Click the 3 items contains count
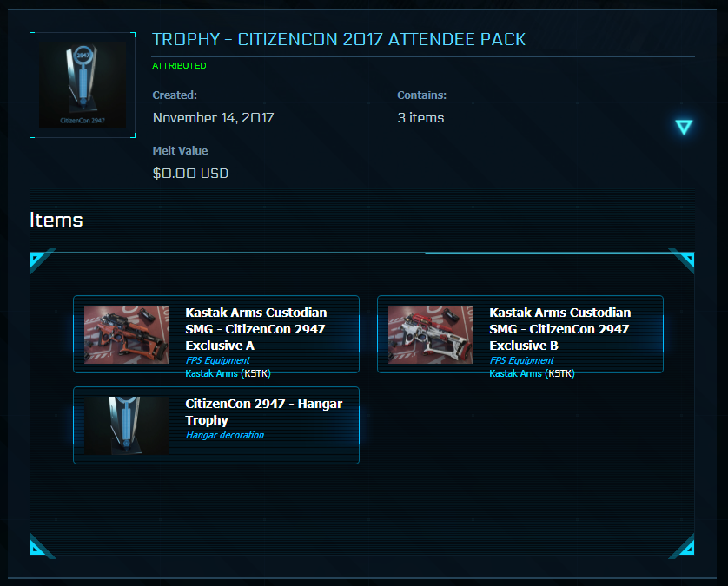Viewport: 728px width, 586px height. (x=420, y=118)
